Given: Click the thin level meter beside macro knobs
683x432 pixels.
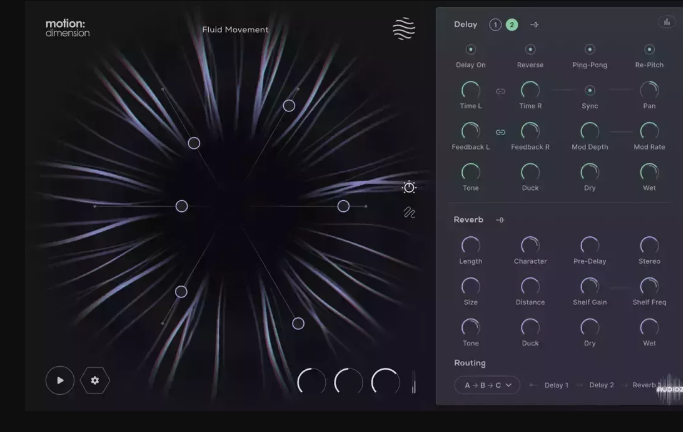Looking at the screenshot, I should point(414,381).
